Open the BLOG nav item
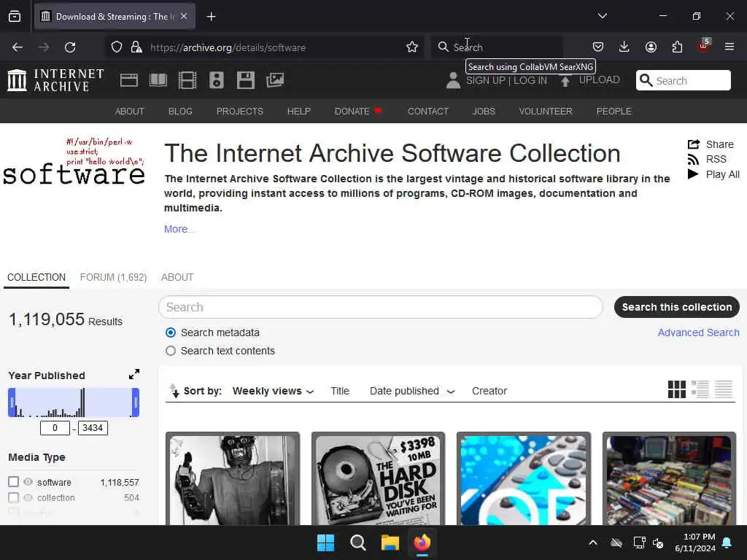The image size is (747, 560). pyautogui.click(x=180, y=111)
